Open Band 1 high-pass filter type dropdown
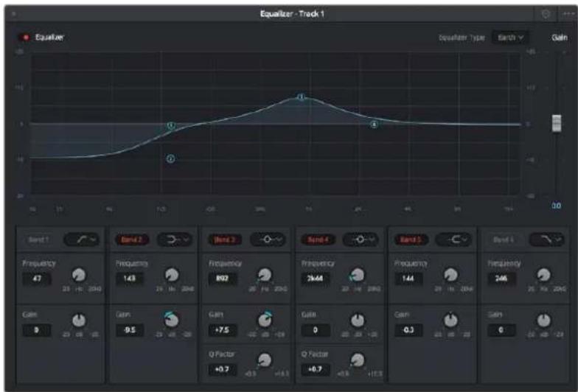Viewport: 578px width, 392px height. point(82,240)
